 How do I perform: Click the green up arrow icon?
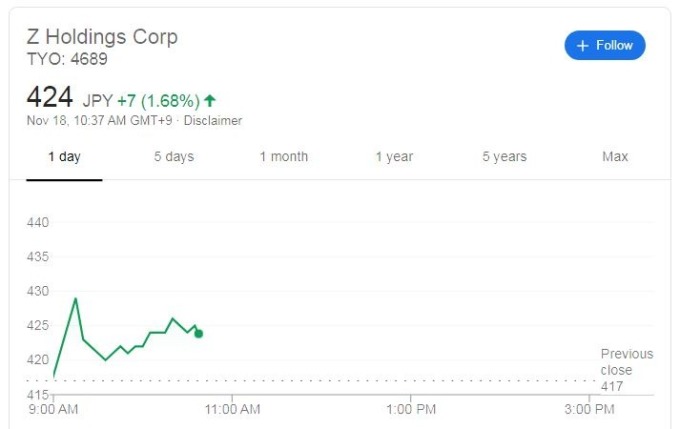coord(210,101)
